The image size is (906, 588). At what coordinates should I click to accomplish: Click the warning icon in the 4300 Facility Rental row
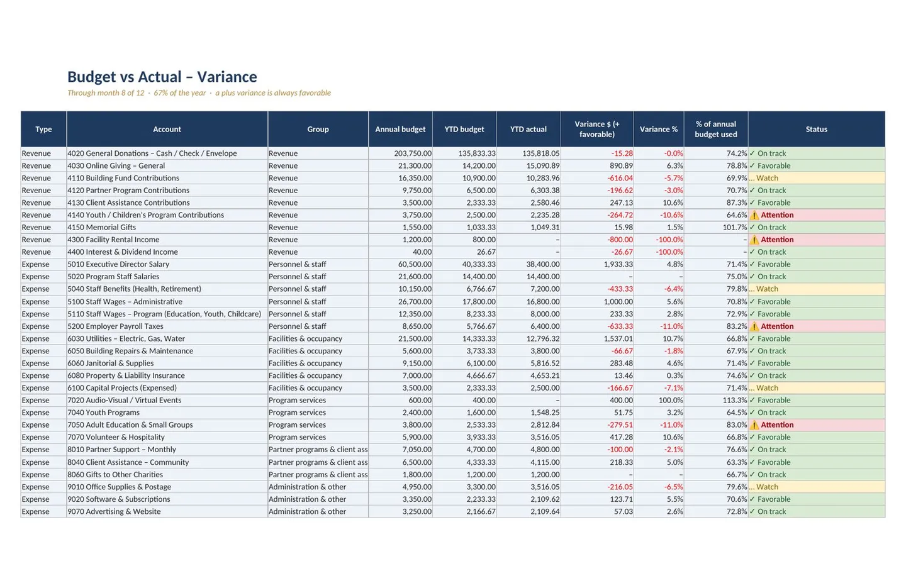click(754, 240)
